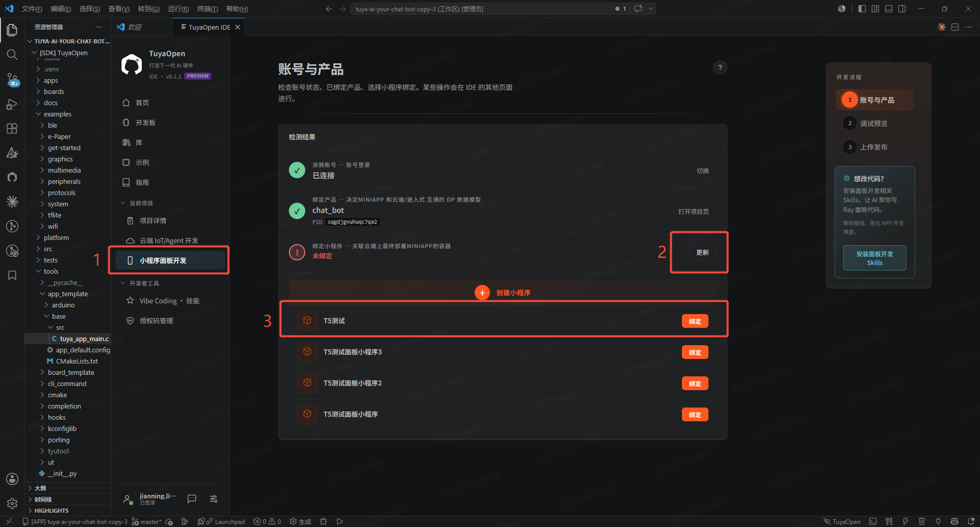The width and height of the screenshot is (980, 527).
Task: Click the split editor layout icon
Action: click(955, 27)
